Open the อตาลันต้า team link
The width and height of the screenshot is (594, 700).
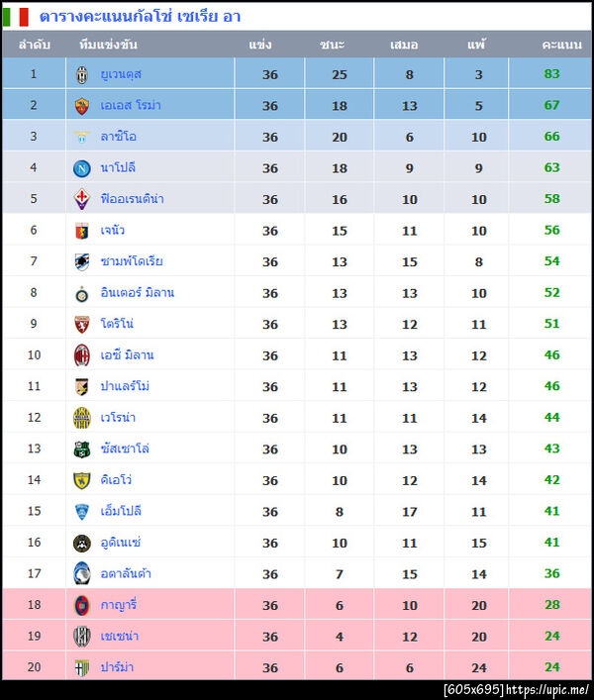tap(126, 573)
